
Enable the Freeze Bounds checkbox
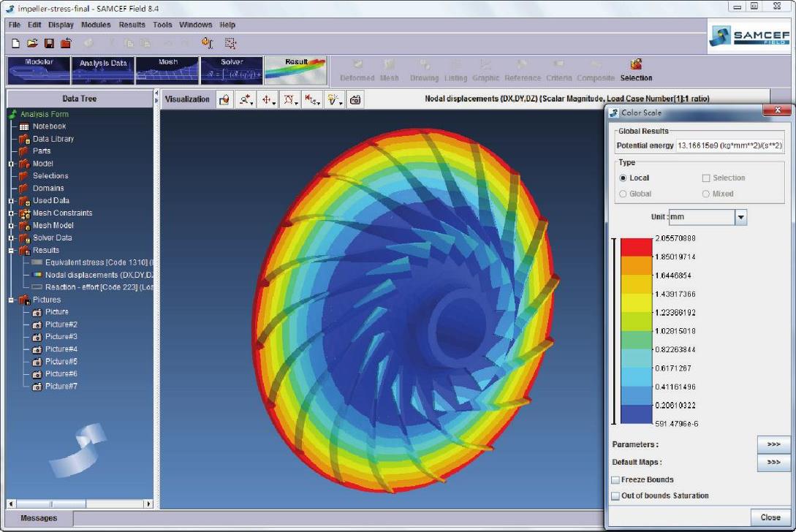[615, 480]
